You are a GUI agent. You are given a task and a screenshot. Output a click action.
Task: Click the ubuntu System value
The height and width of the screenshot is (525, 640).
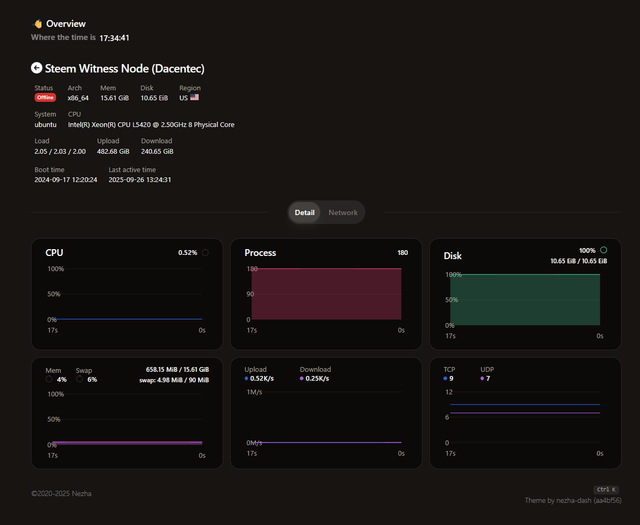45,125
